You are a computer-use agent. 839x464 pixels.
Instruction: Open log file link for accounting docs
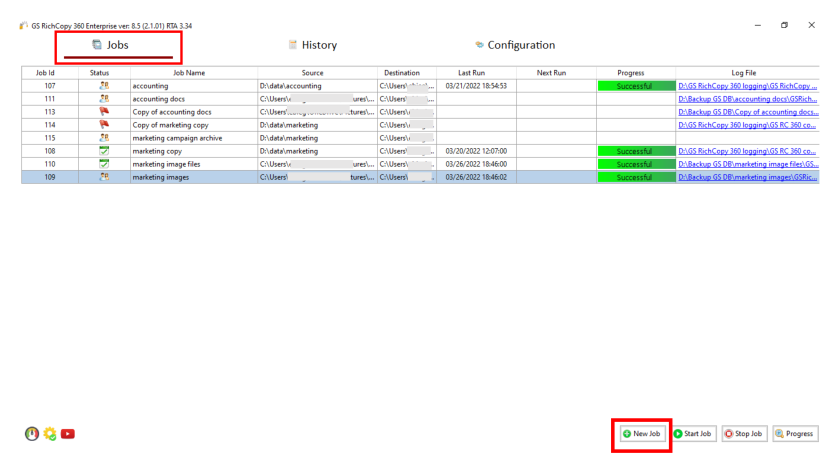coord(748,98)
